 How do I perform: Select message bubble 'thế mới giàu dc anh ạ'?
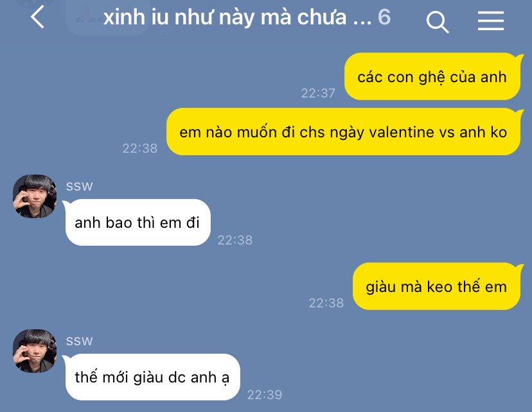[x=152, y=377]
